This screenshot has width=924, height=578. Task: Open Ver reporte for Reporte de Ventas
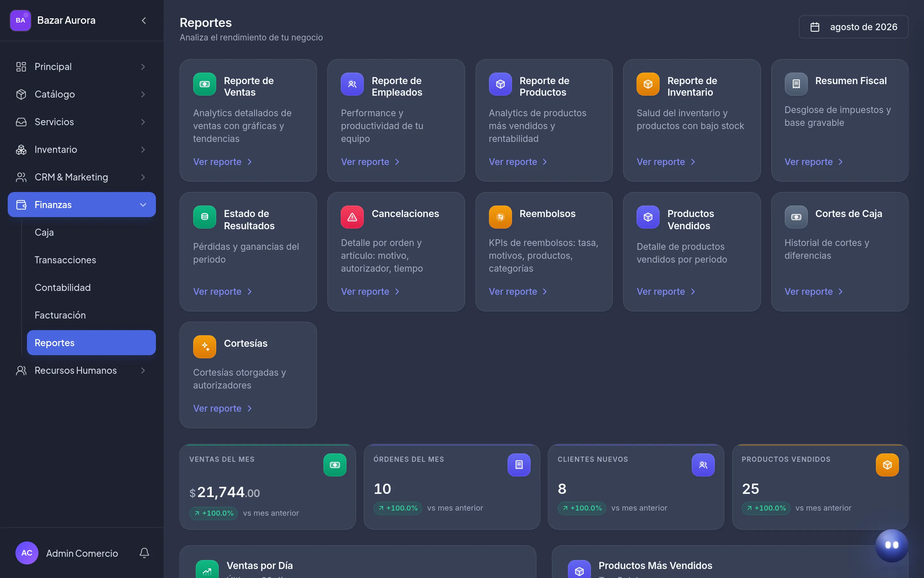pyautogui.click(x=223, y=162)
